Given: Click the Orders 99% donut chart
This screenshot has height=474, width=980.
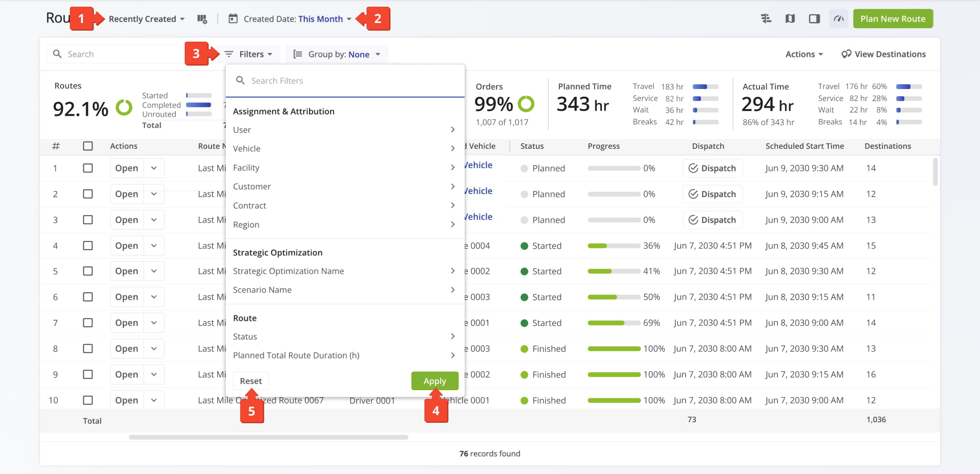Looking at the screenshot, I should 526,103.
